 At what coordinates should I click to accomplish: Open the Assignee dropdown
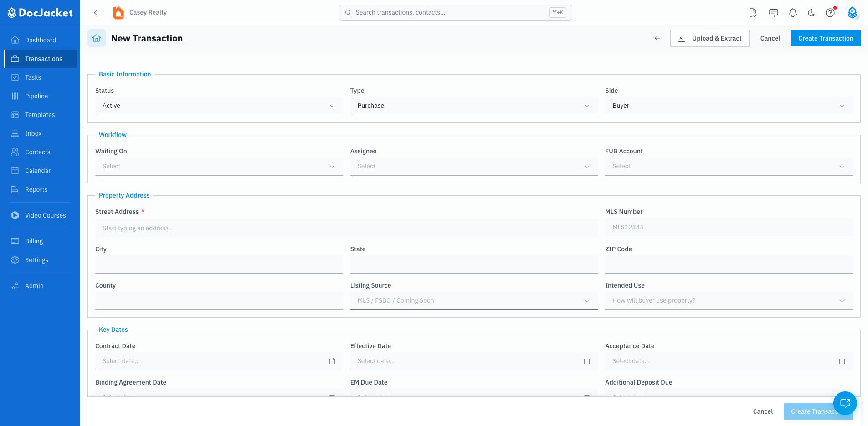pyautogui.click(x=474, y=166)
